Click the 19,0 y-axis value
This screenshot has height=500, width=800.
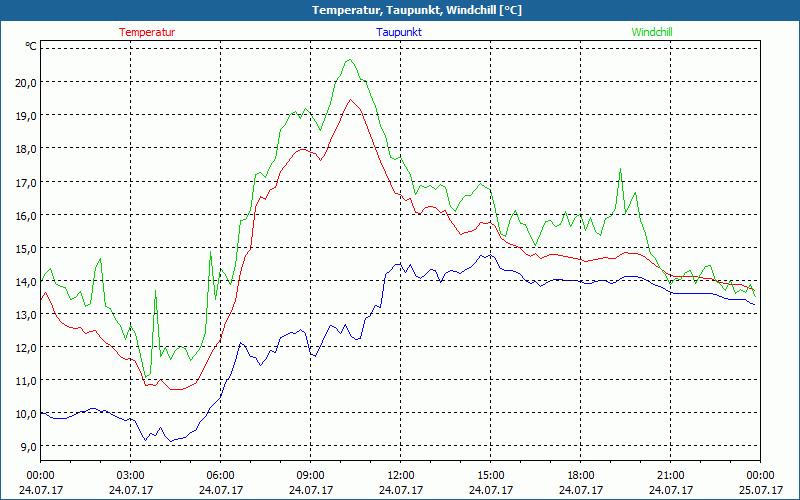(x=26, y=116)
